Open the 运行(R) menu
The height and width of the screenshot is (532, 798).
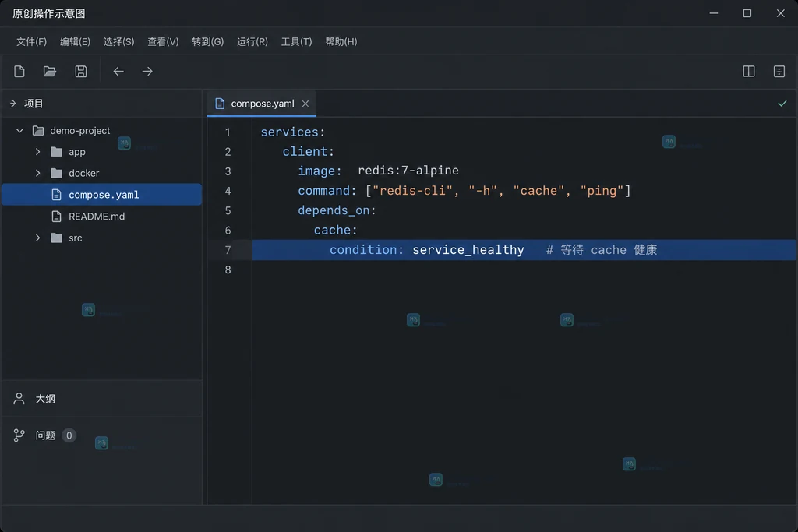click(252, 42)
